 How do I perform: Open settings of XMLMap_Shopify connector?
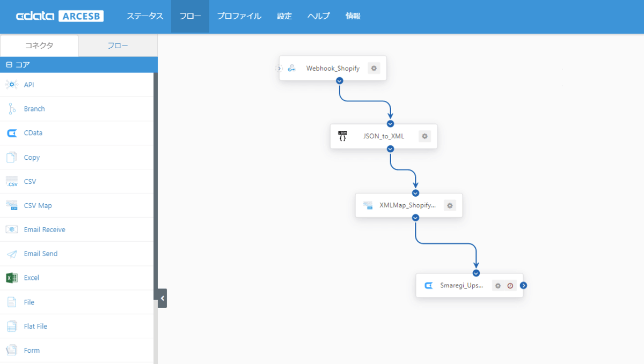pyautogui.click(x=449, y=205)
